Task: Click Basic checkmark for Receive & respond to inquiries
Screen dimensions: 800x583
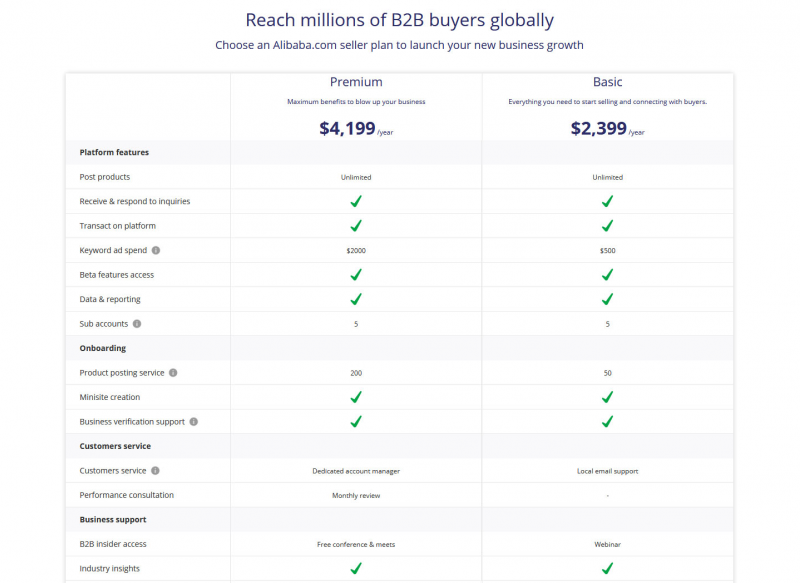Action: (x=607, y=201)
